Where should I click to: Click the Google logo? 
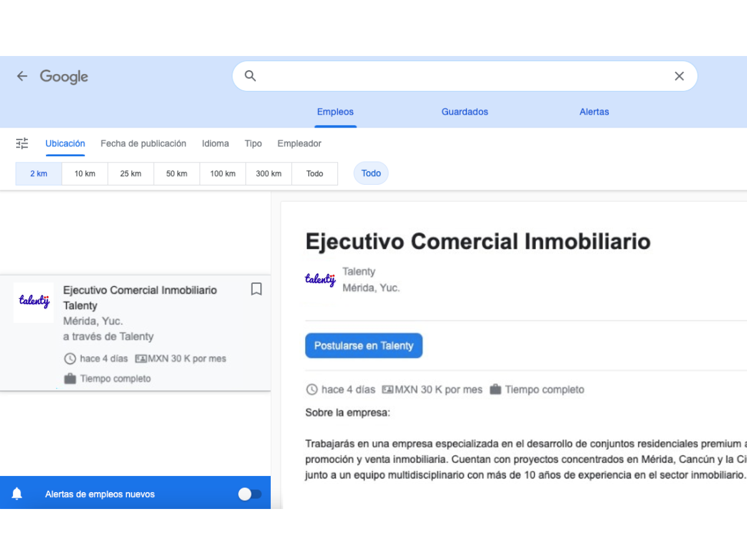tap(64, 77)
